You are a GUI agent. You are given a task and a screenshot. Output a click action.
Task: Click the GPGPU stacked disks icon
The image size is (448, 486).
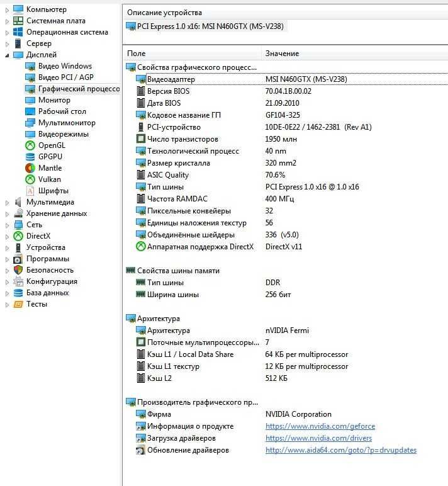[30, 157]
